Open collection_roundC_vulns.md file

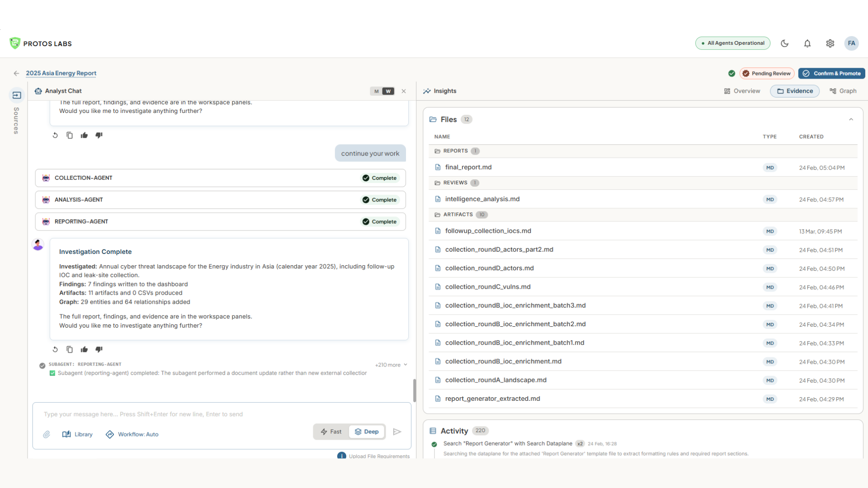point(643,287)
